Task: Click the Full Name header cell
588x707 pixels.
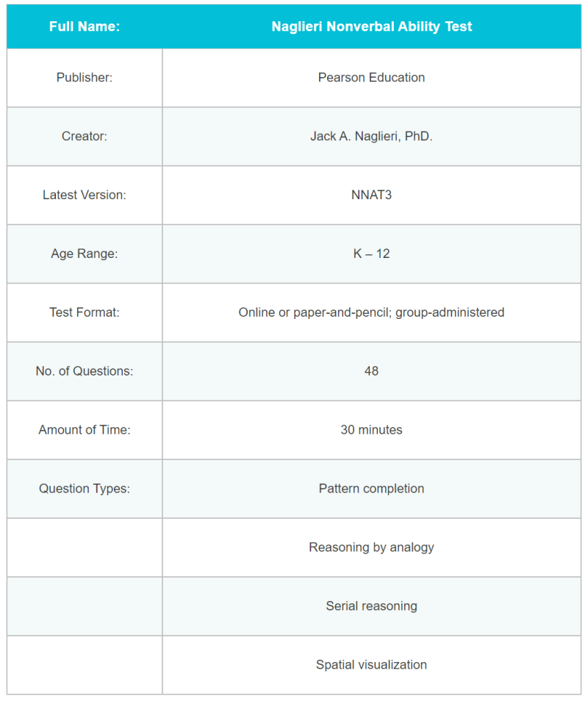Action: [85, 26]
